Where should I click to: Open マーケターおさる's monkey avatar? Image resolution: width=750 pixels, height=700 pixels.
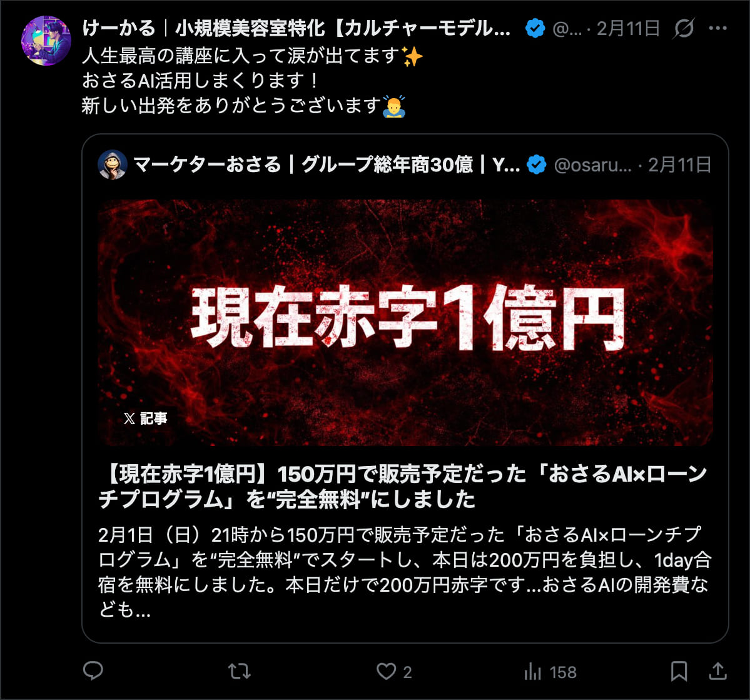point(113,165)
